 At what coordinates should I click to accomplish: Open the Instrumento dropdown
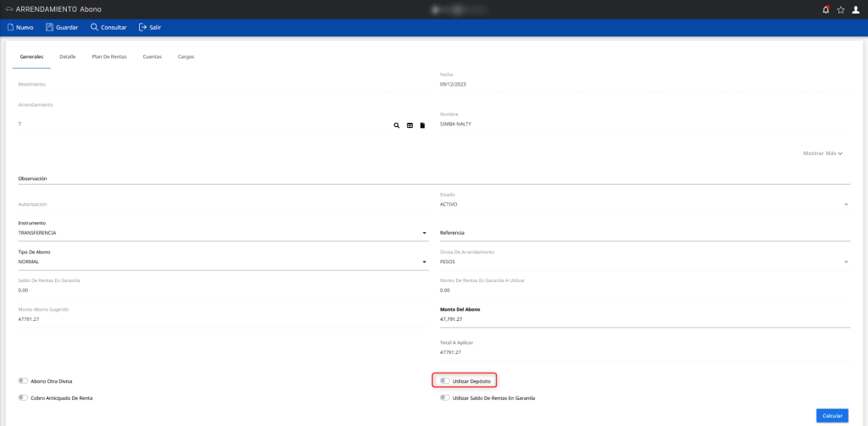point(222,232)
